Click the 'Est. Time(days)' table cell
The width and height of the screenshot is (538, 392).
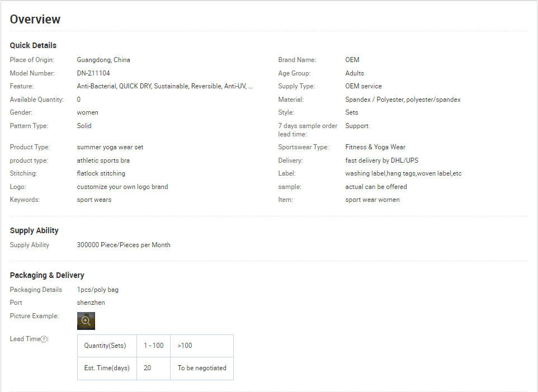tap(107, 369)
